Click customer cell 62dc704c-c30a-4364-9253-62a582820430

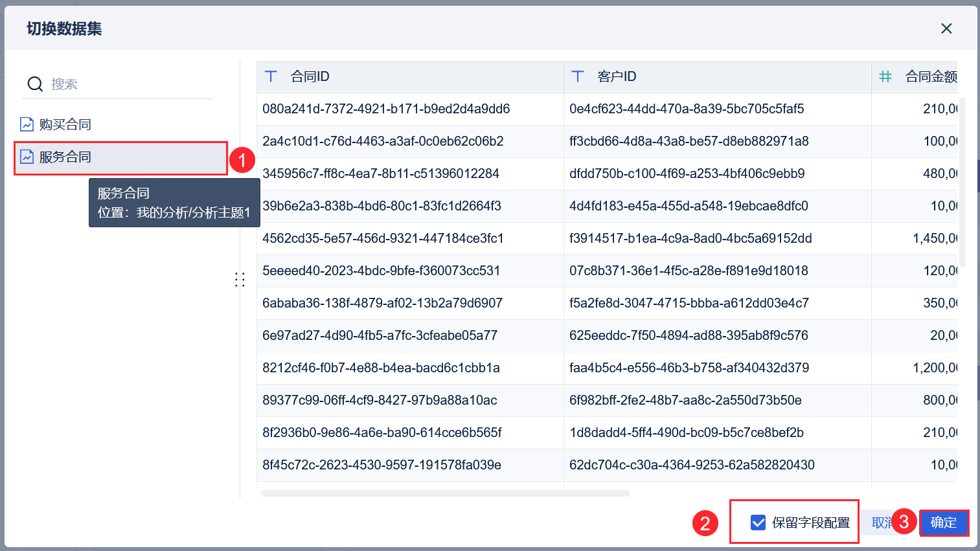718,465
